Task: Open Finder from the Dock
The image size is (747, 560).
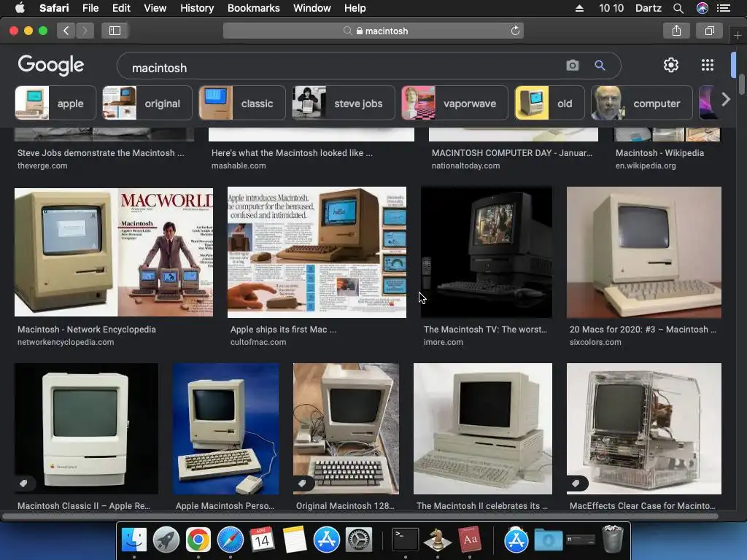Action: pos(134,540)
